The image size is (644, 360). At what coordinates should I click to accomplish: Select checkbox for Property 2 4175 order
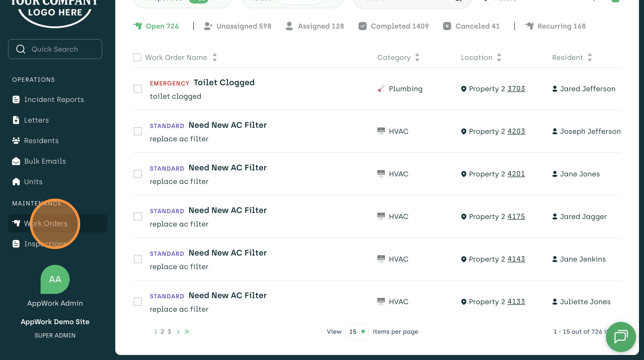138,216
